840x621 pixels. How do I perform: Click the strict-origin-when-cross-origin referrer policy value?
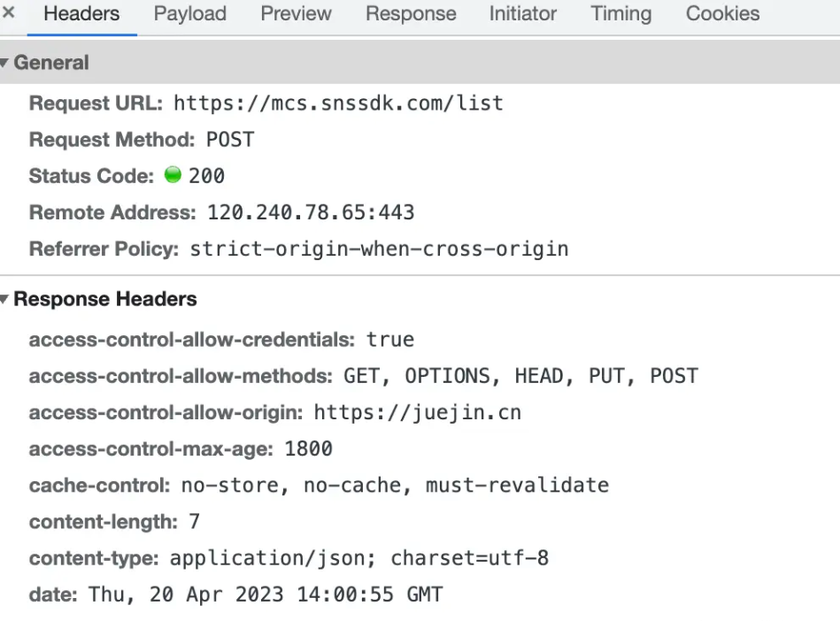click(x=379, y=249)
